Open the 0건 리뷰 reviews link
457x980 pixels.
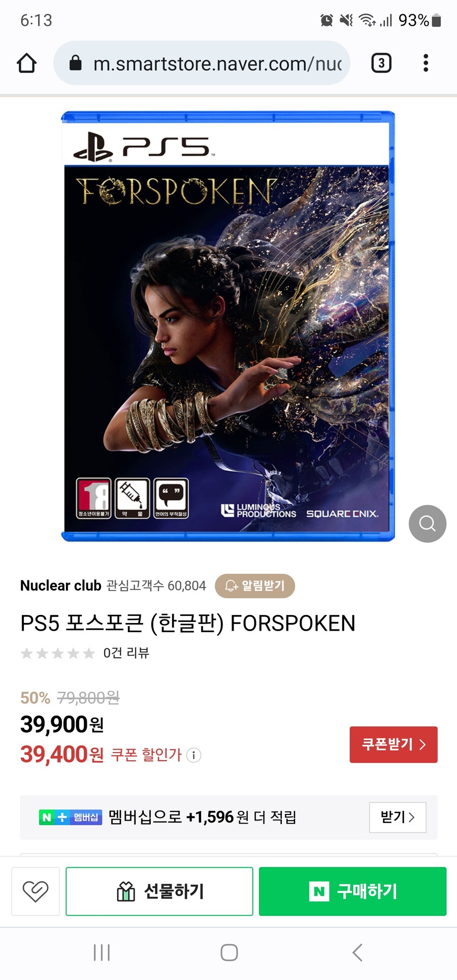126,652
